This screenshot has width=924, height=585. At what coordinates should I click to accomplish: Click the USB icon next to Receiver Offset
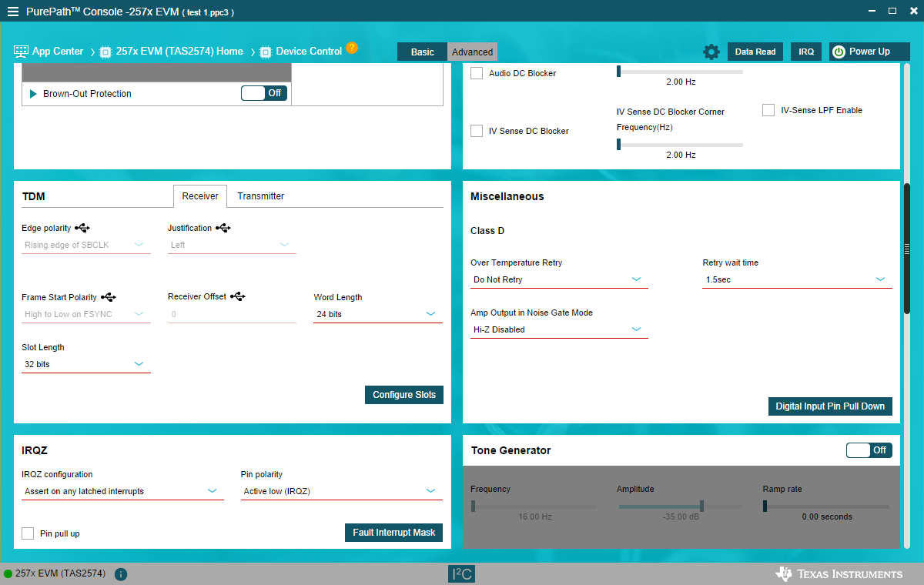[238, 296]
